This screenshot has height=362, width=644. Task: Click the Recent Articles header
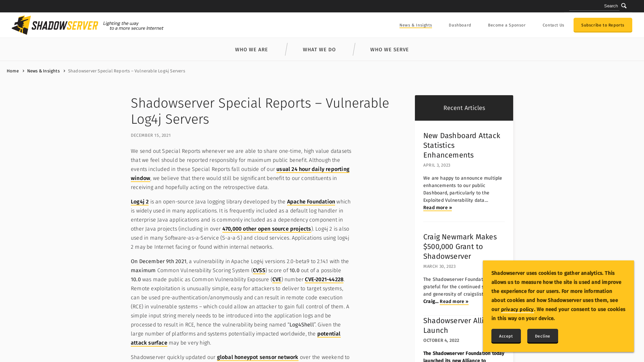pos(464,108)
